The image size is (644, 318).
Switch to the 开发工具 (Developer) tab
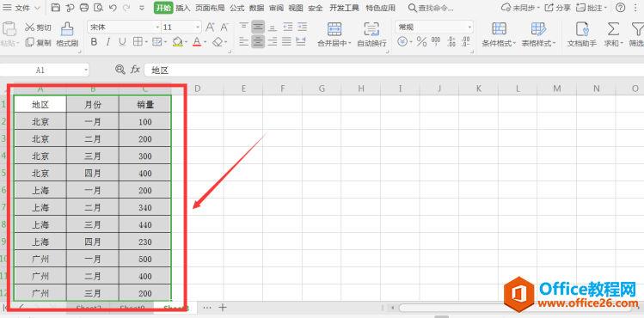[x=344, y=8]
